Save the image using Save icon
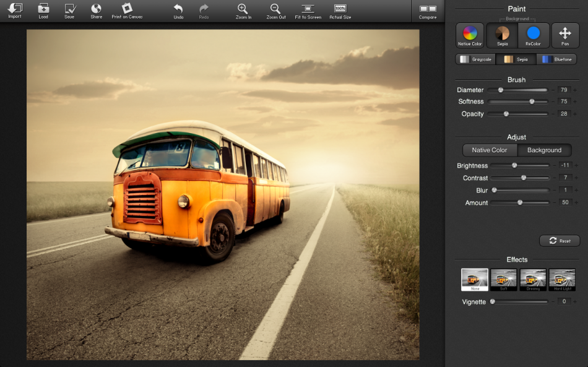The image size is (588, 367). pos(69,9)
